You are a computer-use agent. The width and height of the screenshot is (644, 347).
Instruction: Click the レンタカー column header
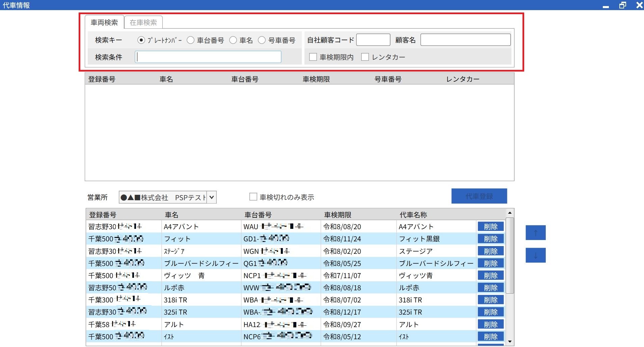pos(463,79)
